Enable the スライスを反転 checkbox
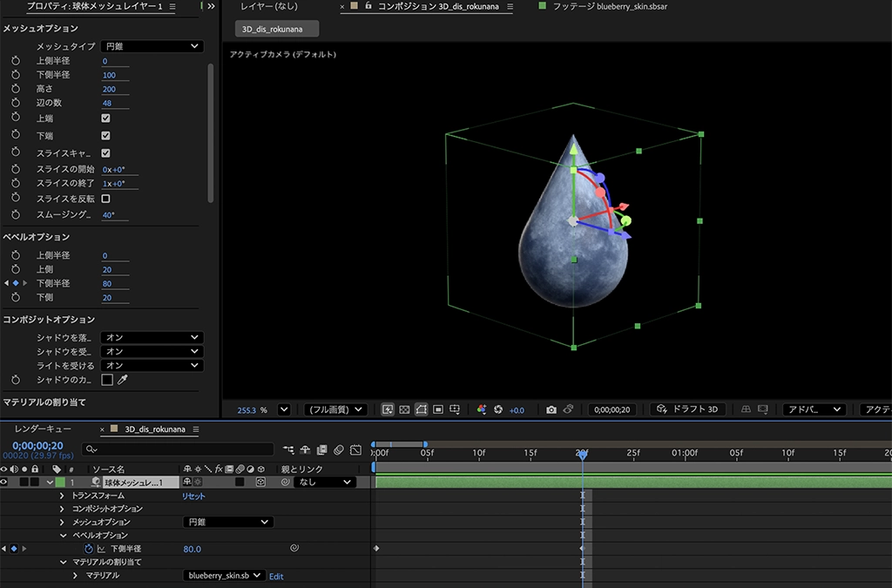 pos(105,199)
